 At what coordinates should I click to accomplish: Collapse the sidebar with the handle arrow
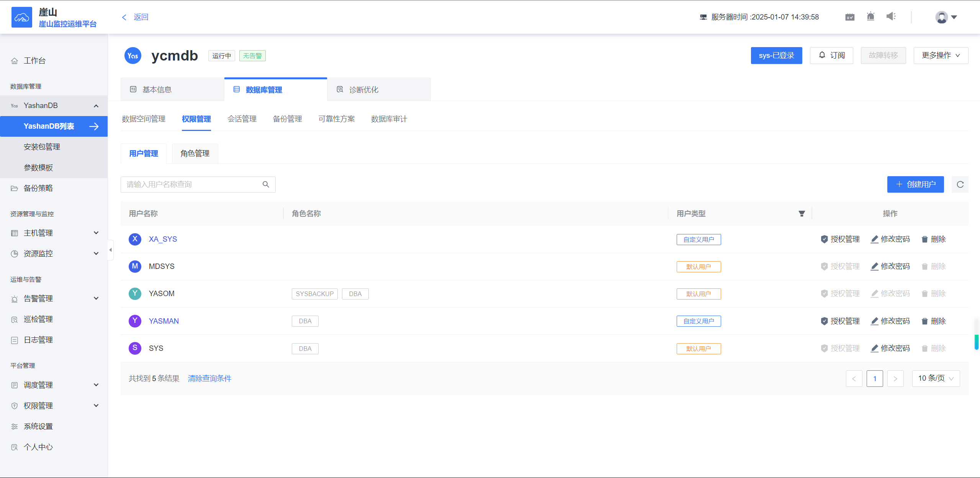[x=111, y=250]
